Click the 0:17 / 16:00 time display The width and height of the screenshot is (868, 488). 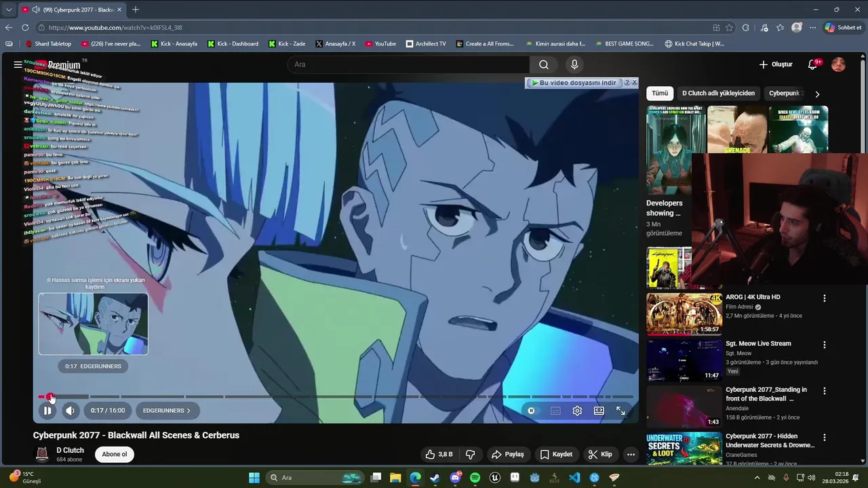click(x=108, y=411)
